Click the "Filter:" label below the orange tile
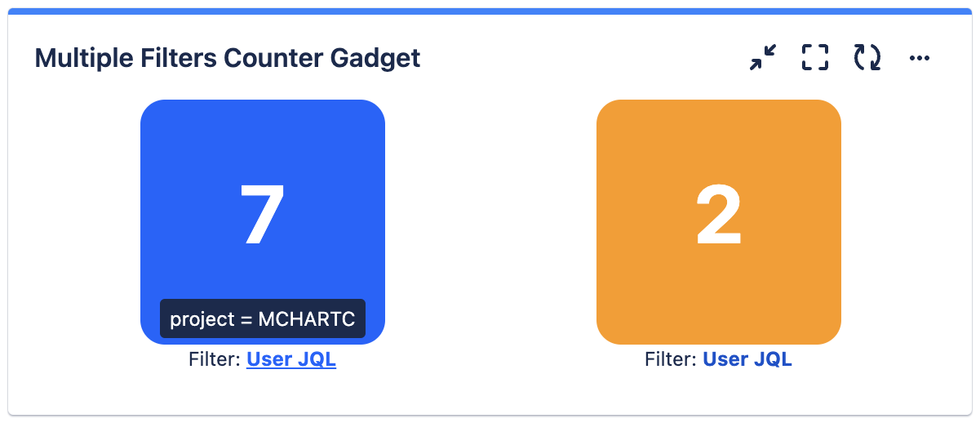980x423 pixels. (x=672, y=360)
